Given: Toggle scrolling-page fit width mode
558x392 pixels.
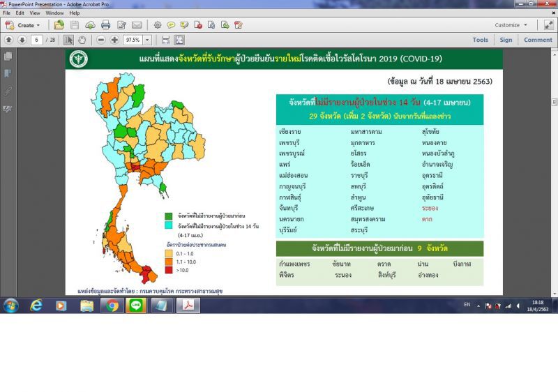Looking at the screenshot, I should click(x=166, y=40).
